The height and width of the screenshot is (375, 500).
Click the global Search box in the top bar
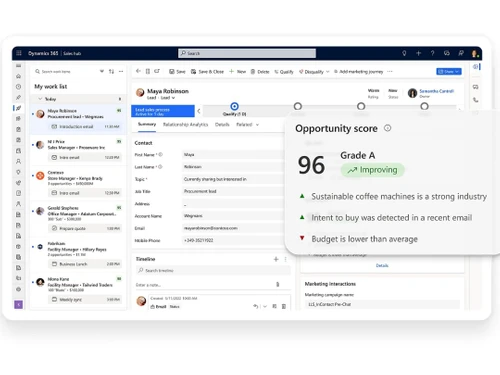point(247,53)
